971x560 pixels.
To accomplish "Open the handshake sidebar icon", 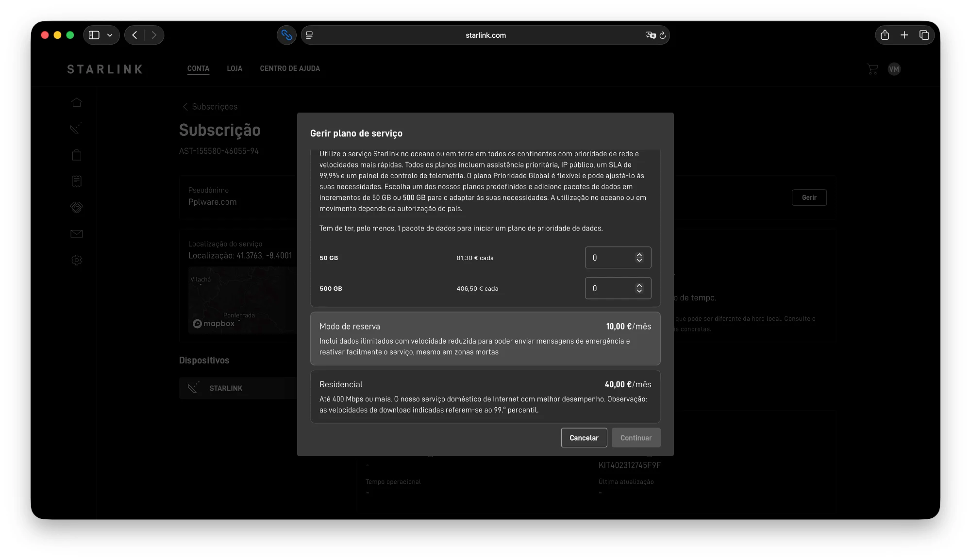I will pos(77,207).
